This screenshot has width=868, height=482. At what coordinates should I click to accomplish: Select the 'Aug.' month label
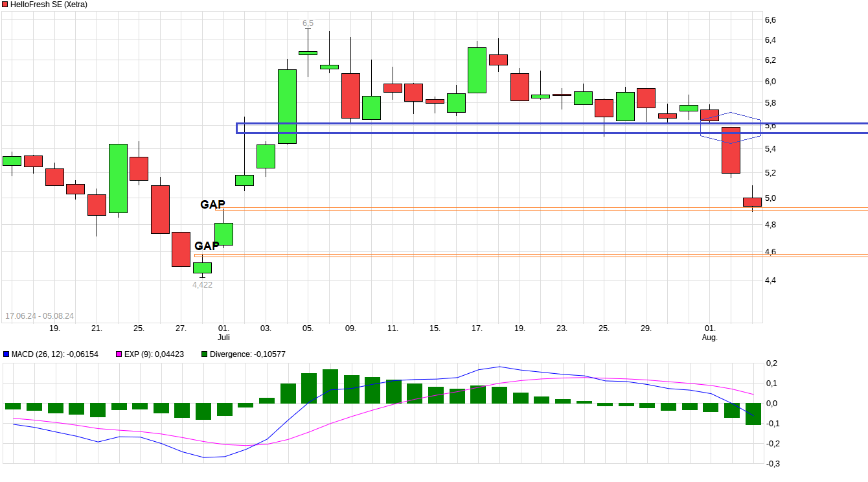click(x=710, y=338)
